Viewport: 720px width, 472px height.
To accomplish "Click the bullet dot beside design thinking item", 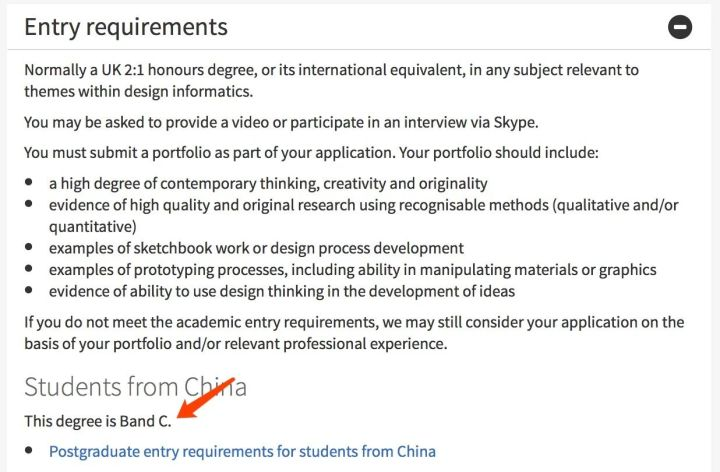I will 29,290.
